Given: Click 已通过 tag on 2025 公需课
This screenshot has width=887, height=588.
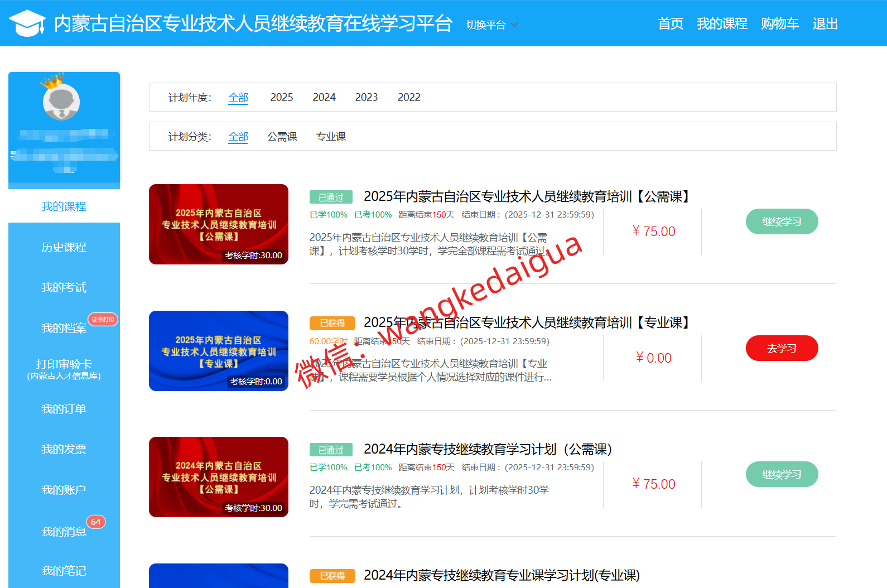Looking at the screenshot, I should [331, 197].
